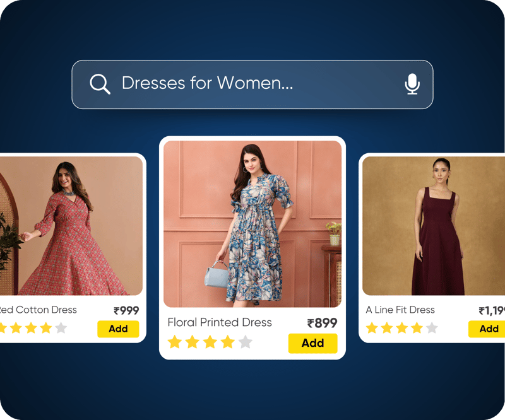The width and height of the screenshot is (505, 420).
Task: Rate Floral Printed Dress five stars
Action: coord(246,342)
